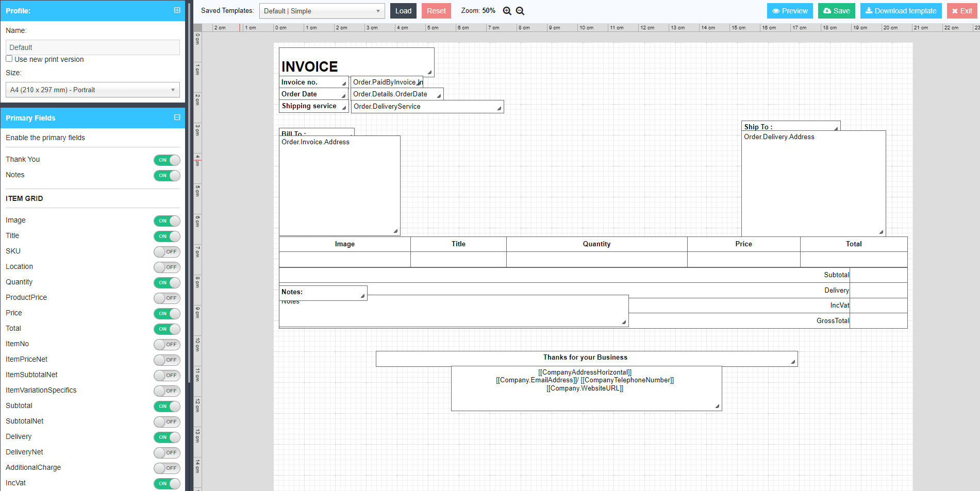This screenshot has height=491, width=980.
Task: Click the profile Name input field
Action: click(93, 47)
